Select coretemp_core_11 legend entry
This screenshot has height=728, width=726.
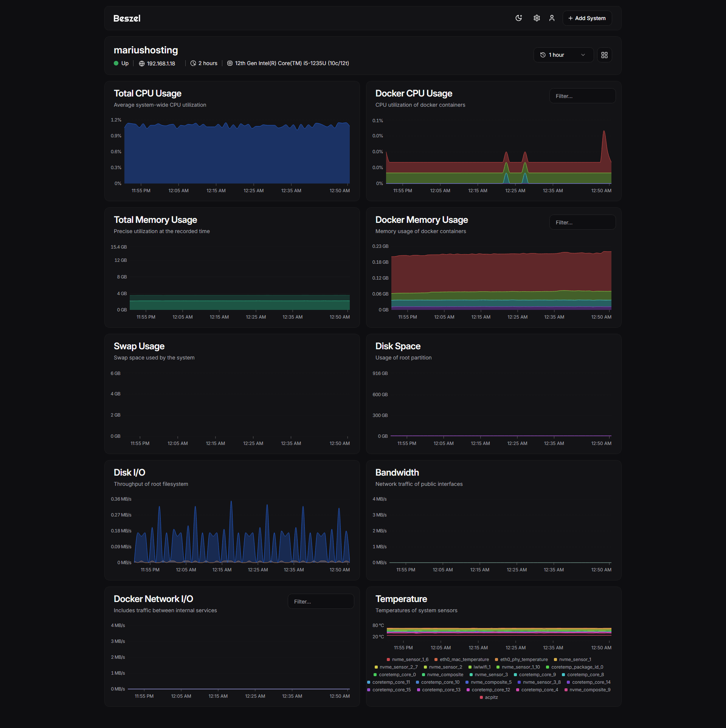[x=388, y=682]
